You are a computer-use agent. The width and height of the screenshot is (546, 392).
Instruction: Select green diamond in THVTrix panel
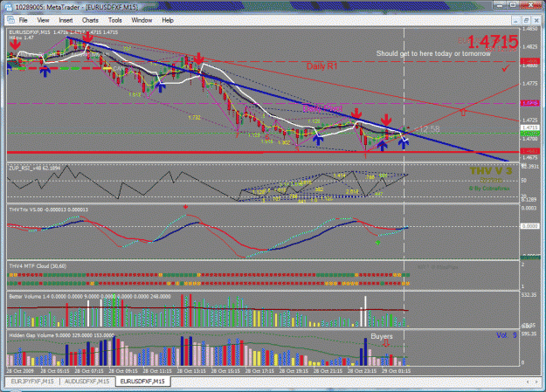pyautogui.click(x=377, y=243)
